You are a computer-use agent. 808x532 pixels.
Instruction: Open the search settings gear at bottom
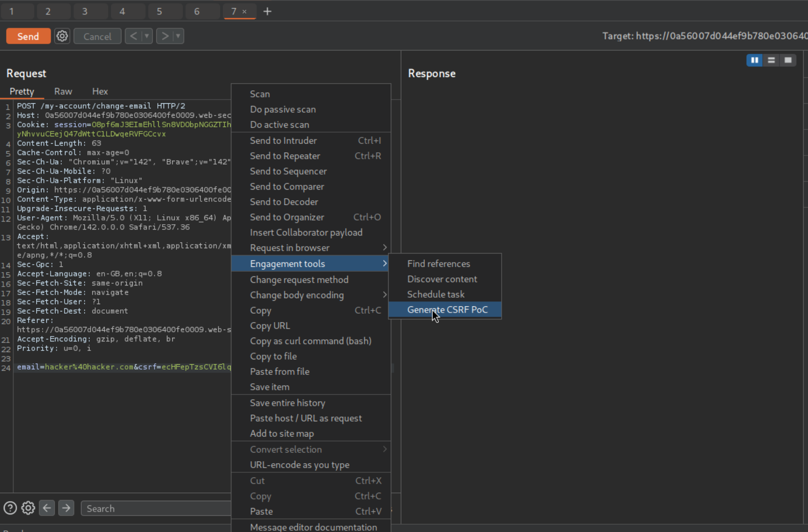28,509
